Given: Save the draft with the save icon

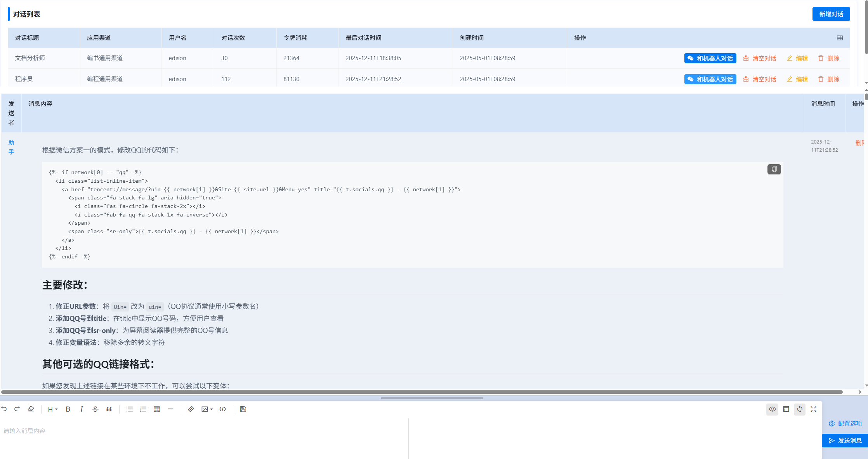Looking at the screenshot, I should 243,409.
